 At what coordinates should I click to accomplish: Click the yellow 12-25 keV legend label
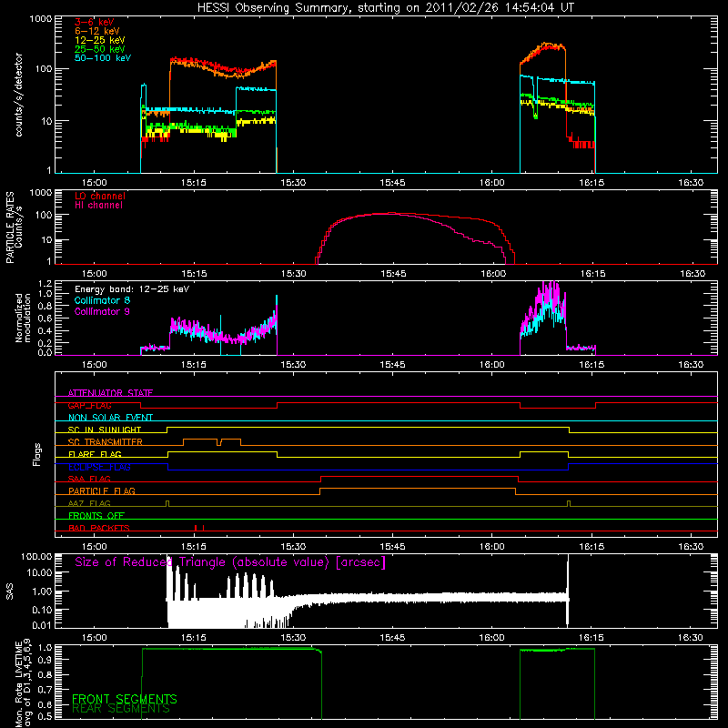point(100,40)
